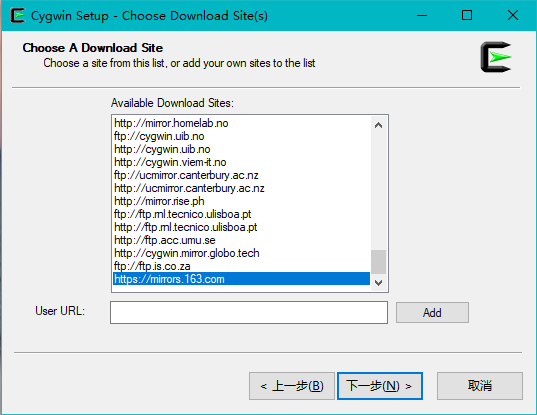
Task: Click the Cygwin icon in title bar
Action: [x=17, y=15]
